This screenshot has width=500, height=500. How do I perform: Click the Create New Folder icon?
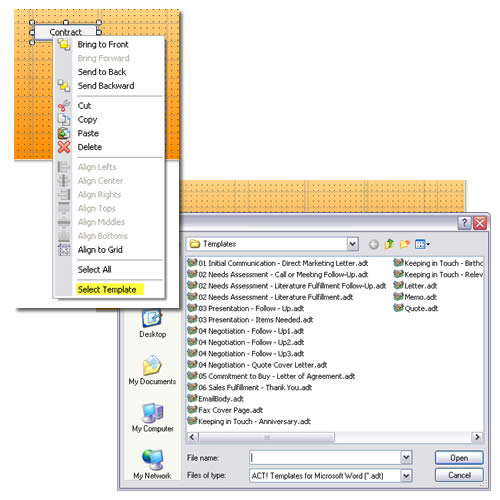(x=404, y=244)
